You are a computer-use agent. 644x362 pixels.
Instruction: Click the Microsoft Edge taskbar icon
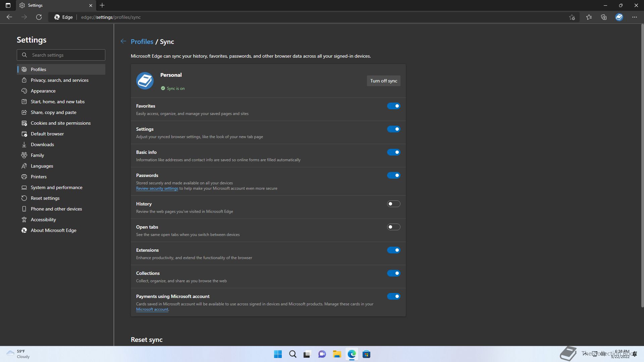coord(352,354)
